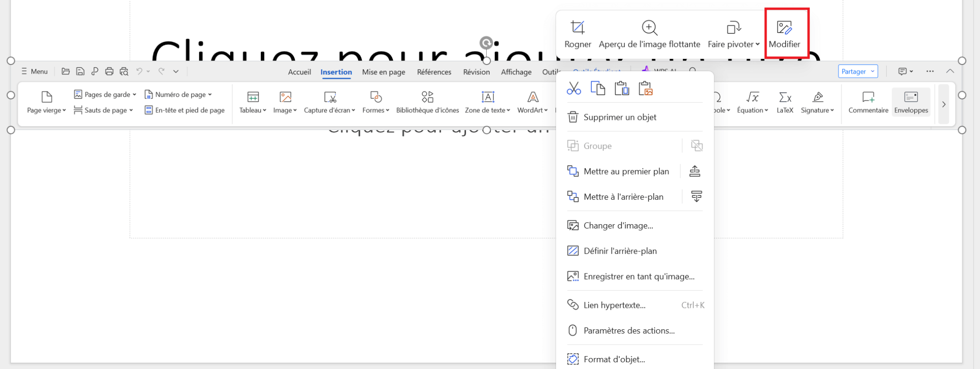
Task: Paste as picture with orange clipboard icon
Action: (x=646, y=88)
